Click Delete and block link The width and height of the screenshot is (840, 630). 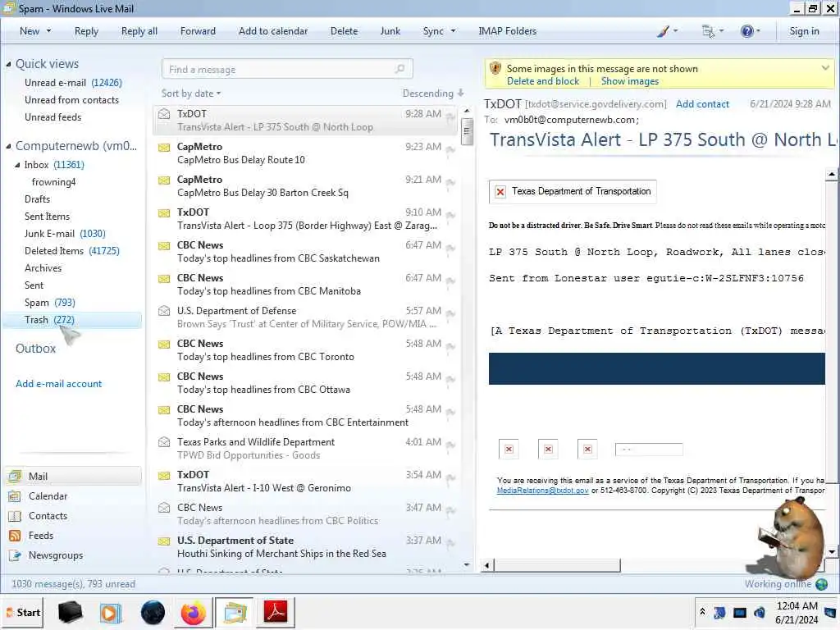click(543, 81)
